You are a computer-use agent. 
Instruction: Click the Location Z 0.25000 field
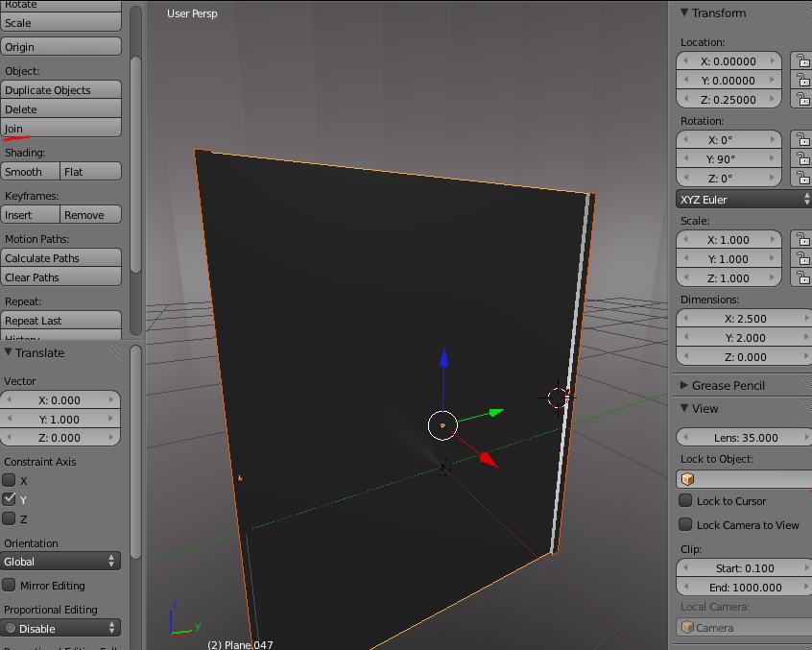[728, 100]
